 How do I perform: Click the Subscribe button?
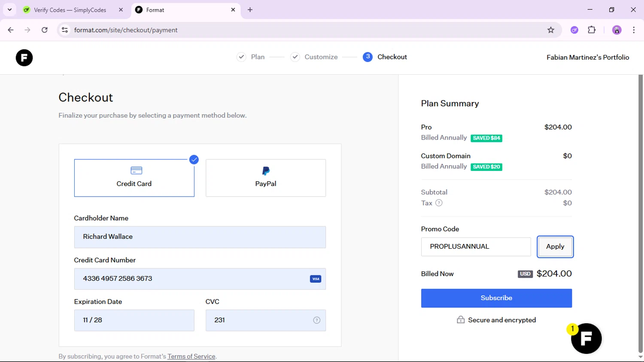pos(496,298)
